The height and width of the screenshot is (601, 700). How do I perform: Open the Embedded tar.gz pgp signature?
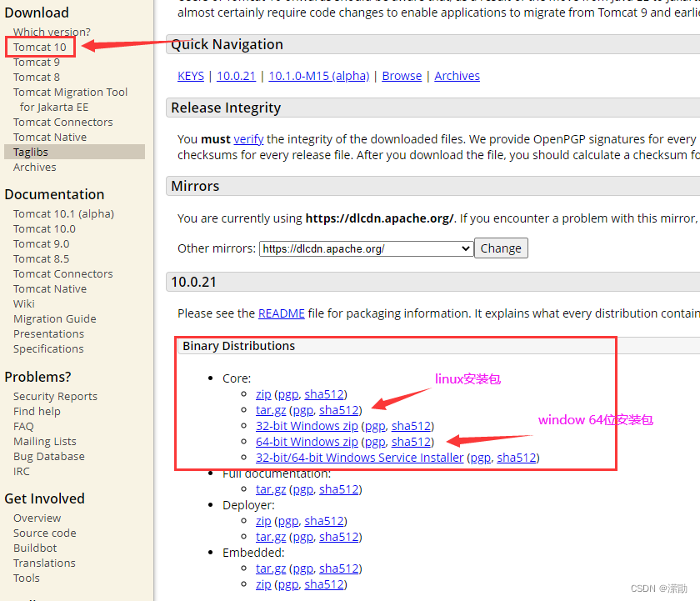(x=303, y=568)
